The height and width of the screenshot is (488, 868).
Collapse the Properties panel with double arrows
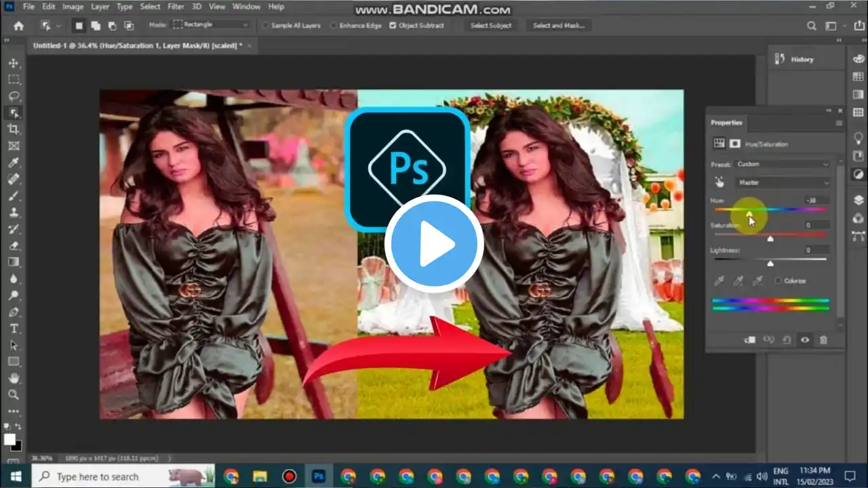[829, 110]
